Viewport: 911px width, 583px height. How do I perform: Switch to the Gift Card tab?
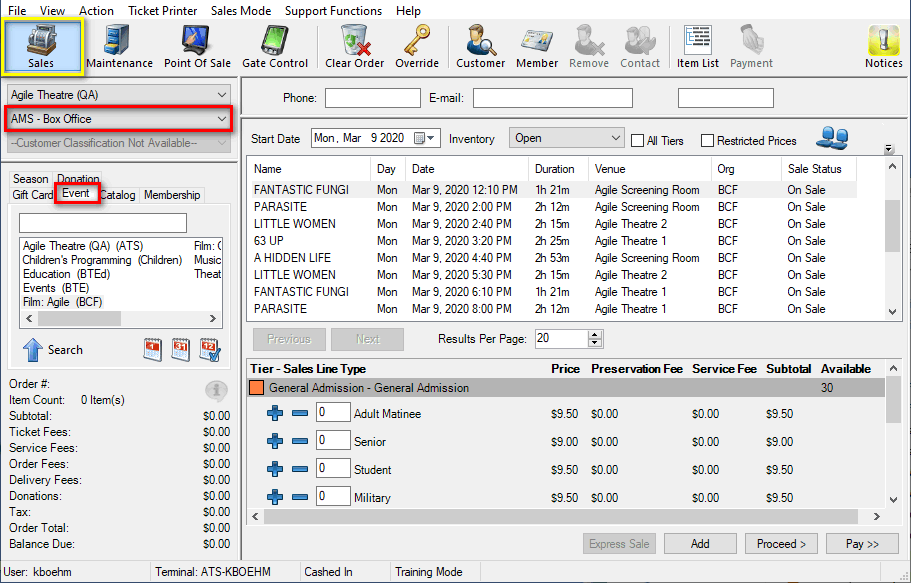click(33, 195)
